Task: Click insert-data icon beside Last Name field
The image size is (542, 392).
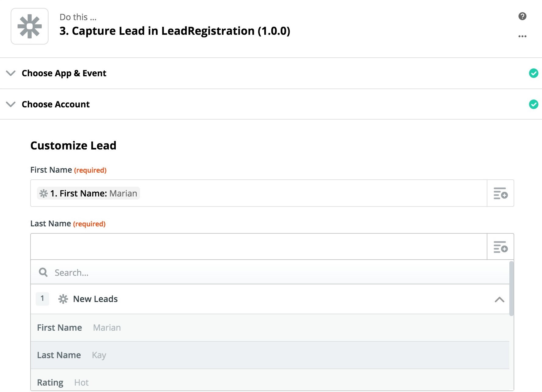Action: (500, 247)
